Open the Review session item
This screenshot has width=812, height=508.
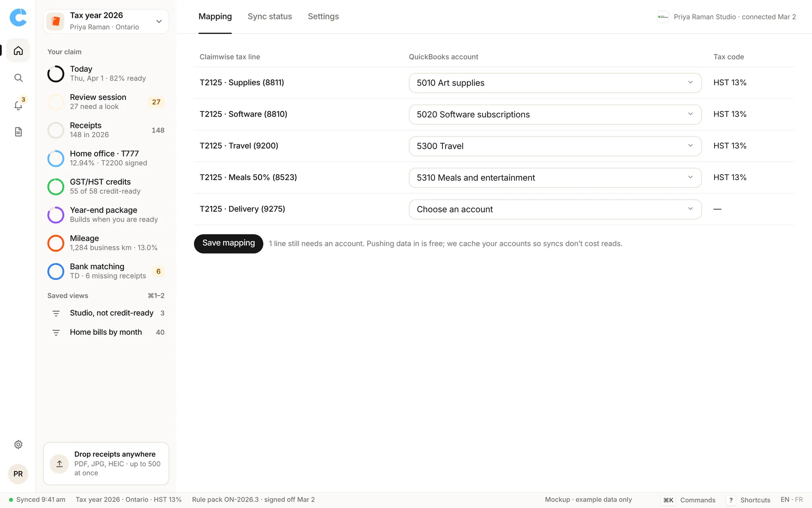[x=106, y=102]
